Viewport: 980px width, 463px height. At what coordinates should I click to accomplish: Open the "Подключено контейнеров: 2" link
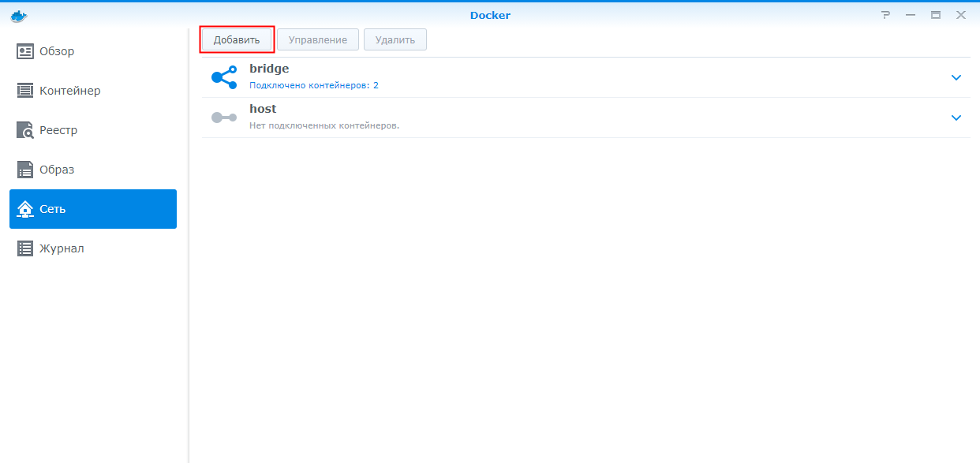click(x=314, y=85)
